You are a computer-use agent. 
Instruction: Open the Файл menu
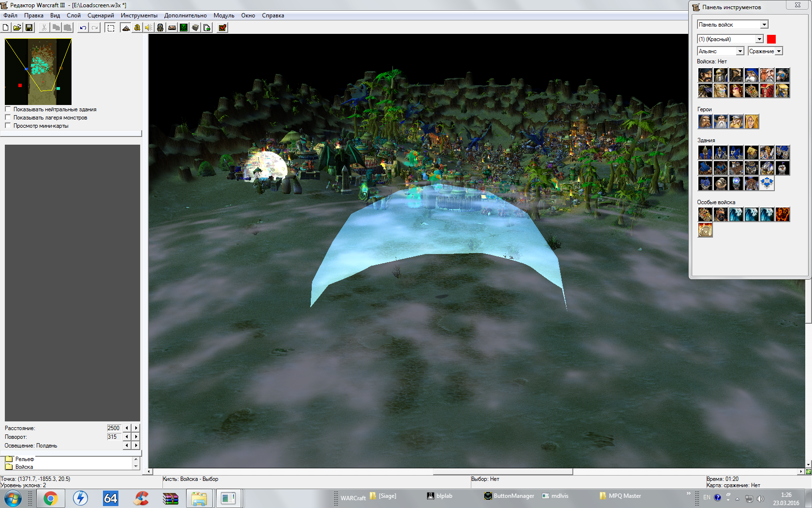[x=10, y=15]
